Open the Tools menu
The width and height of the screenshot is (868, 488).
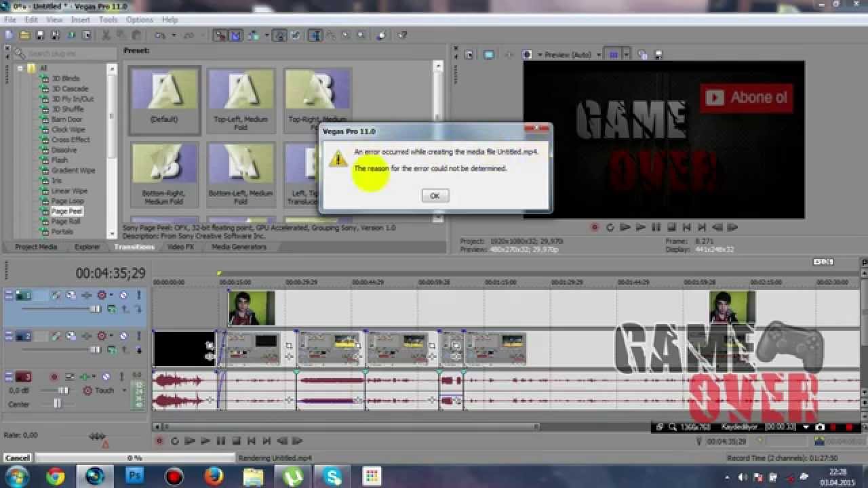pyautogui.click(x=108, y=20)
